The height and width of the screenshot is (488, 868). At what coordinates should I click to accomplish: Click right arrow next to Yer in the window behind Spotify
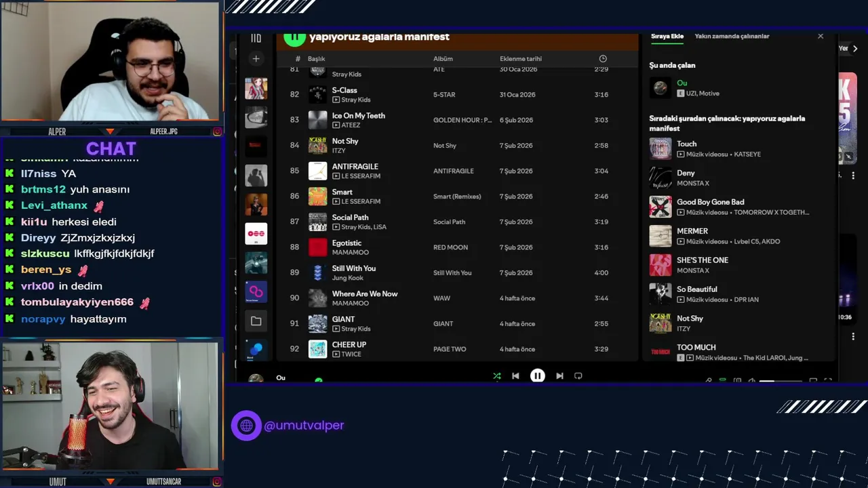[855, 49]
